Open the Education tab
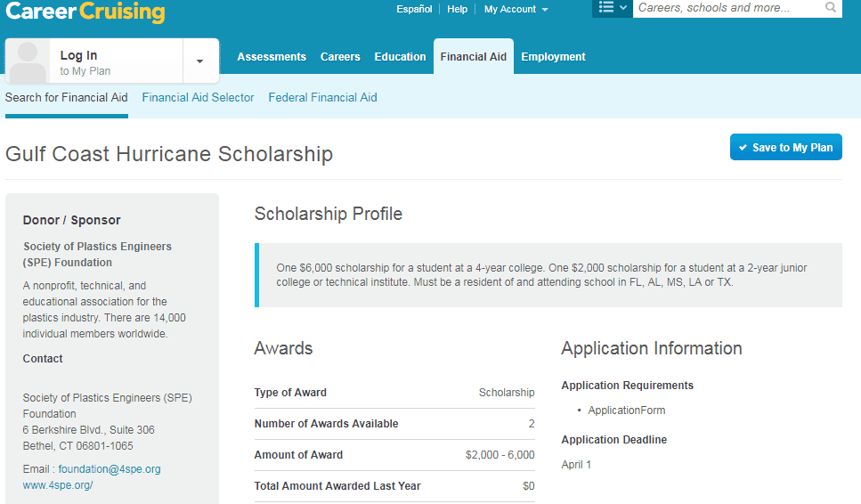This screenshot has width=861, height=504. point(400,57)
